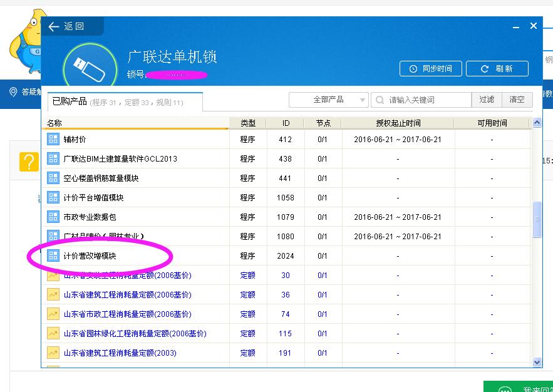
Task: Open the 全部产品 product filter dropdown
Action: [x=328, y=100]
